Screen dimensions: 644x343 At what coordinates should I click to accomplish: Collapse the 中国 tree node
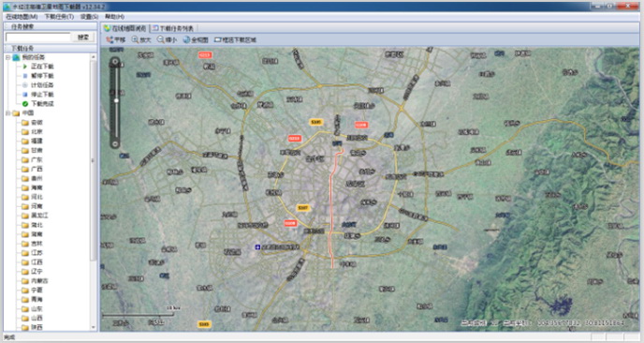[7, 112]
